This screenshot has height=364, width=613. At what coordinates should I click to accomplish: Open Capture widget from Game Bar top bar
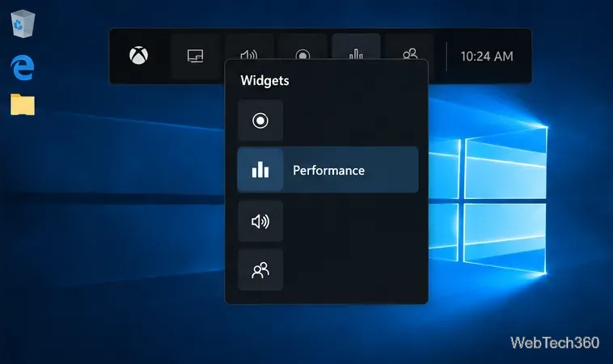(302, 47)
